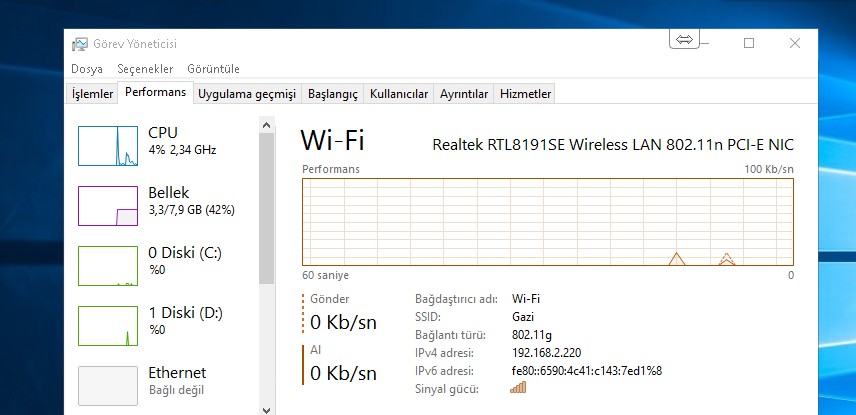The height and width of the screenshot is (415, 856).
Task: Click the Bağlı değil status text
Action: coord(176,390)
